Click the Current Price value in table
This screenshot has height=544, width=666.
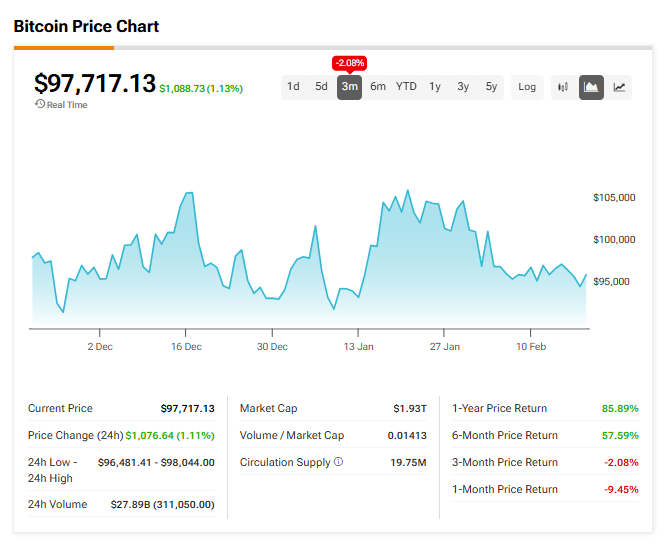tap(187, 409)
